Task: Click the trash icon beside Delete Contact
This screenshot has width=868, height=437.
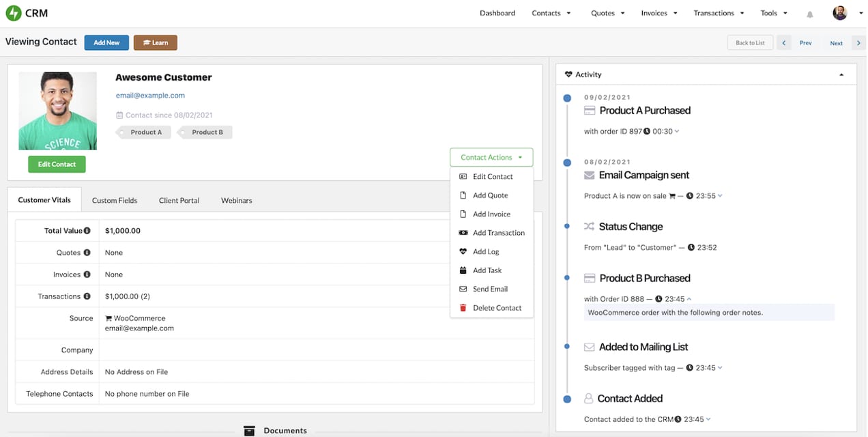Action: pos(464,307)
